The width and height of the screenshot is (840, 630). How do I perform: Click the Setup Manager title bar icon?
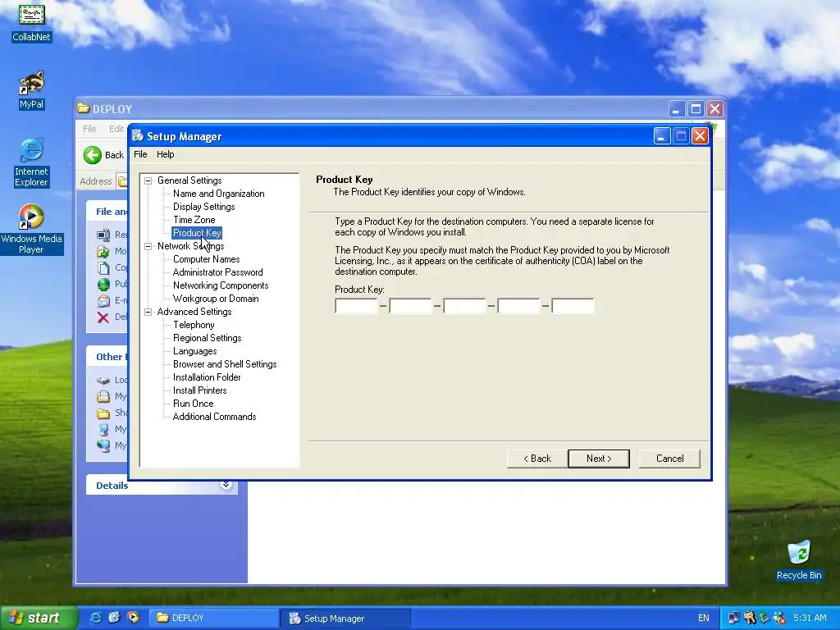[138, 135]
